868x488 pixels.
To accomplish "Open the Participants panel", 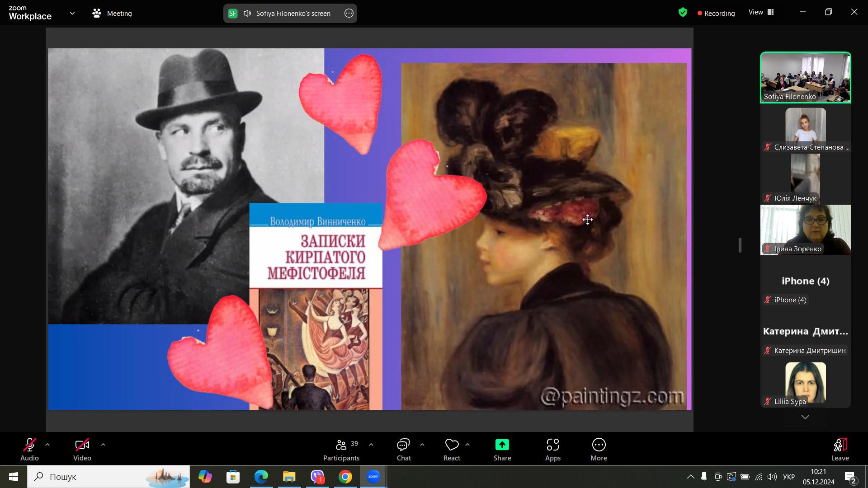I will 341,450.
